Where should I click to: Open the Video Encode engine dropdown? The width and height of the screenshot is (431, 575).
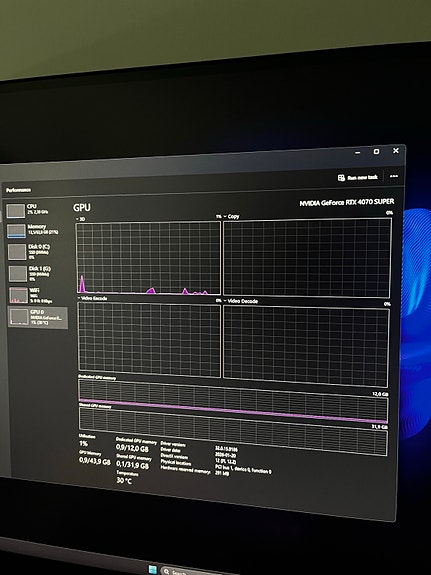pos(92,299)
